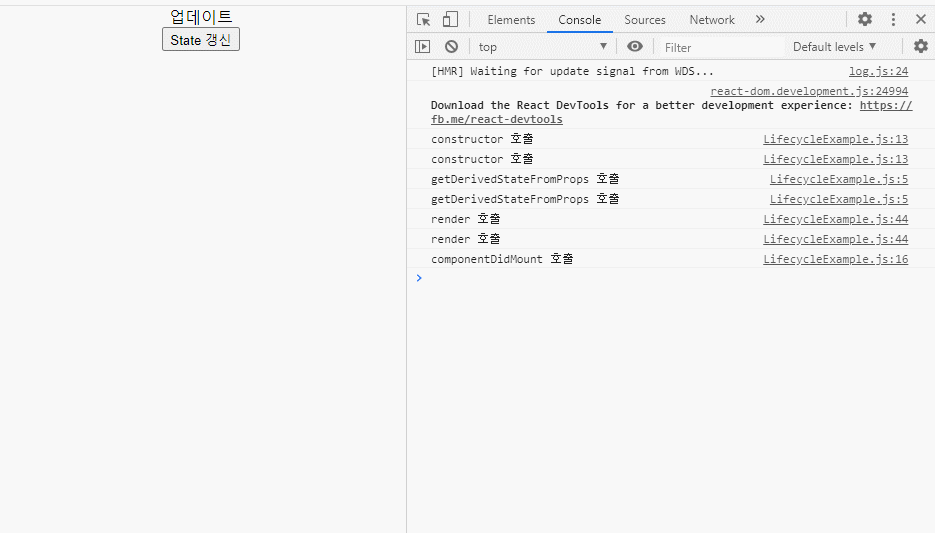Screen dimensions: 935x533
Task: Expand the Default levels dropdown
Action: (x=834, y=47)
